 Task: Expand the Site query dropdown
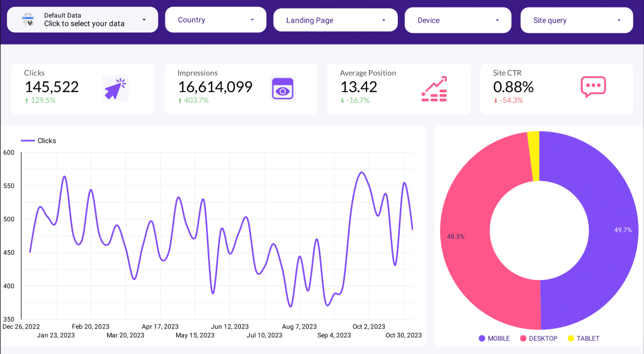[x=576, y=20]
